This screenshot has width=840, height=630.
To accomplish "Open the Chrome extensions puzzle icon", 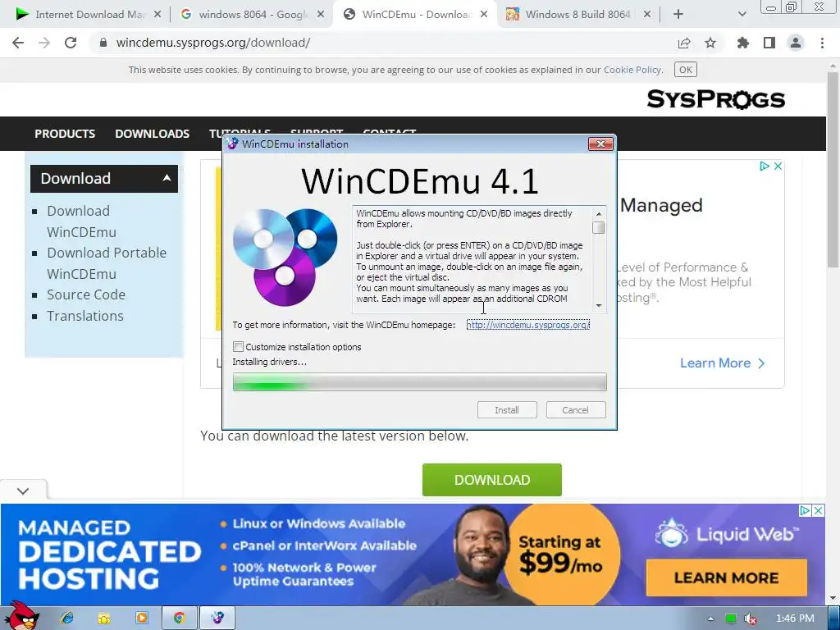I will (x=743, y=43).
